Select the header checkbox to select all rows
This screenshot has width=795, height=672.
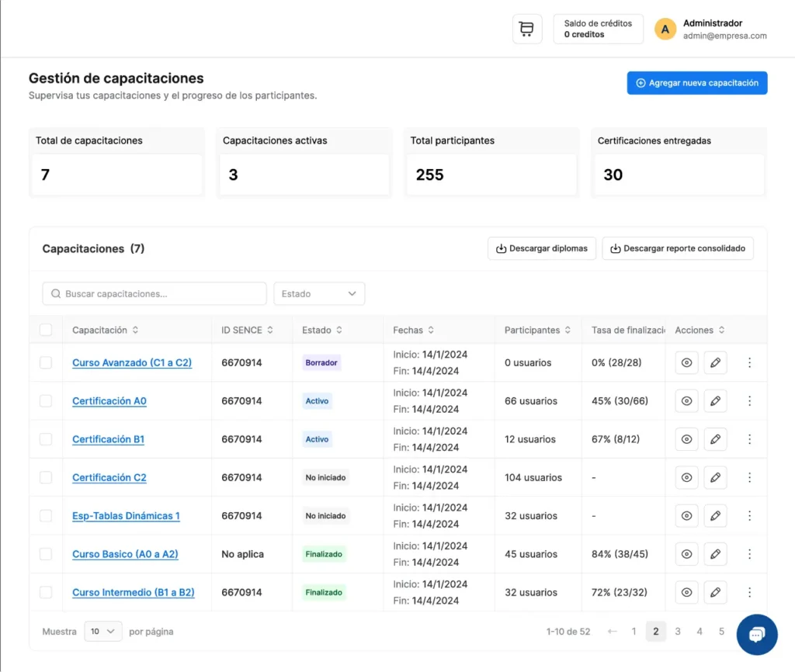pos(46,329)
